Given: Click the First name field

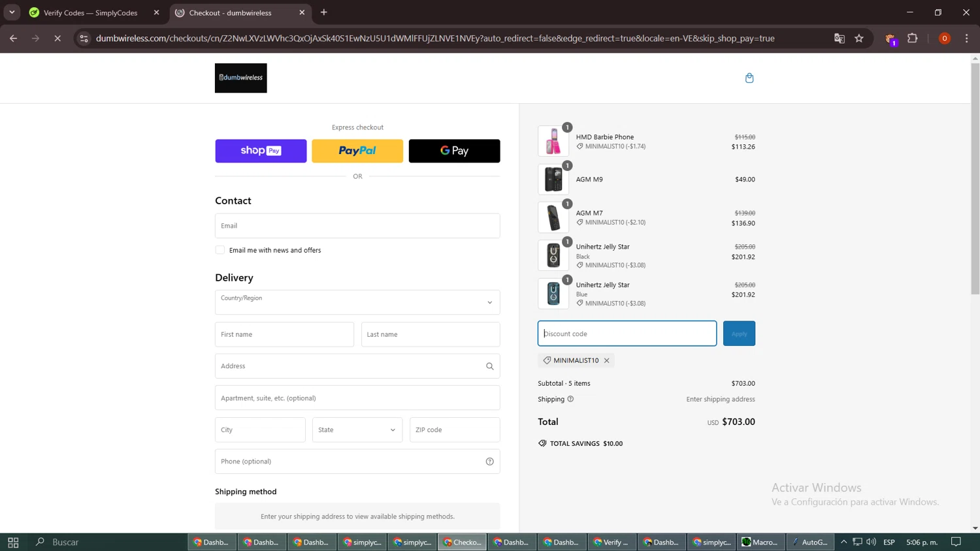Looking at the screenshot, I should pyautogui.click(x=284, y=334).
